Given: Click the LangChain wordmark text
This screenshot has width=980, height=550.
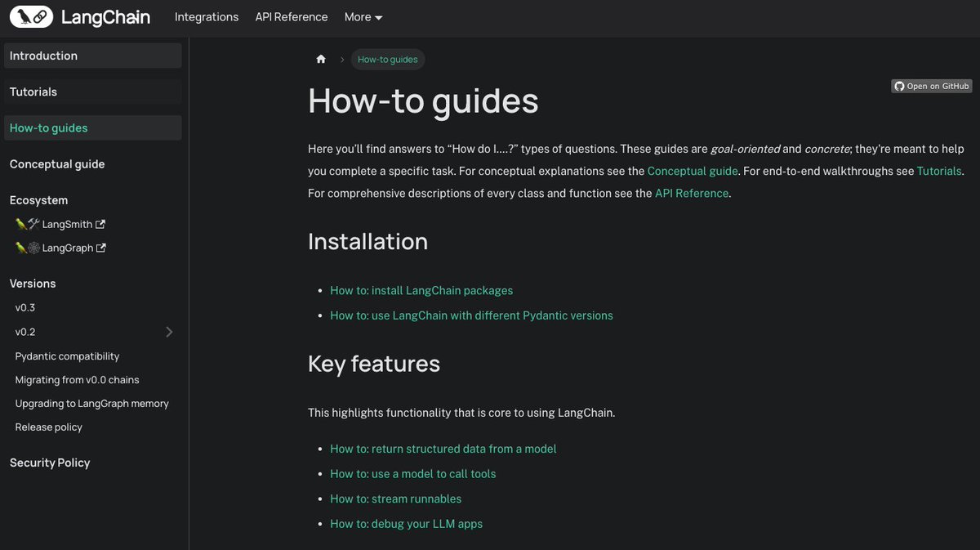Looking at the screenshot, I should click(105, 16).
